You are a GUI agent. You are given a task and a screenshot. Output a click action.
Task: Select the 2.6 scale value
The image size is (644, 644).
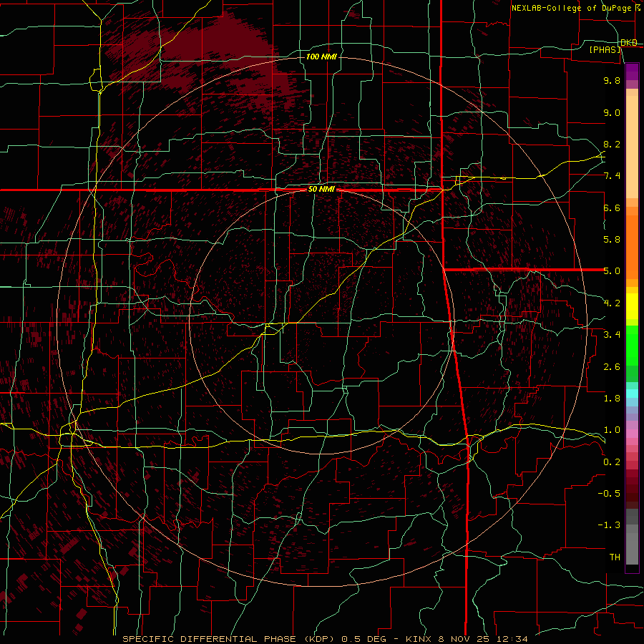coord(612,367)
